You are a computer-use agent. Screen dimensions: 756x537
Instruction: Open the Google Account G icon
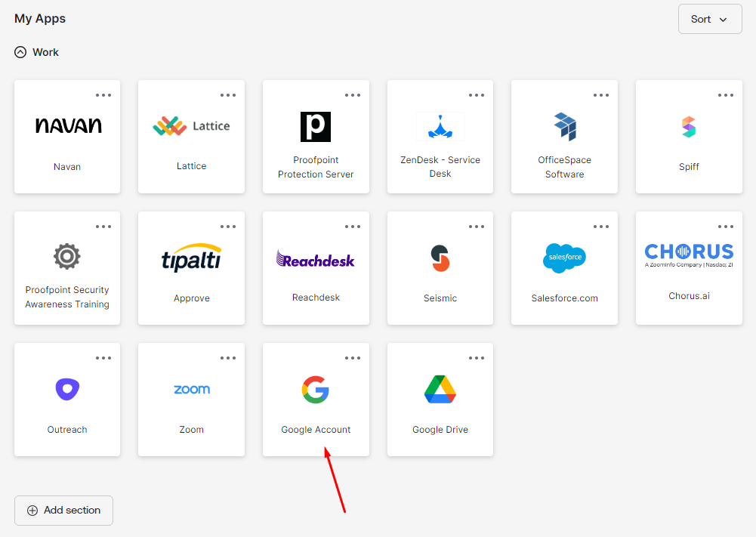[x=316, y=390]
